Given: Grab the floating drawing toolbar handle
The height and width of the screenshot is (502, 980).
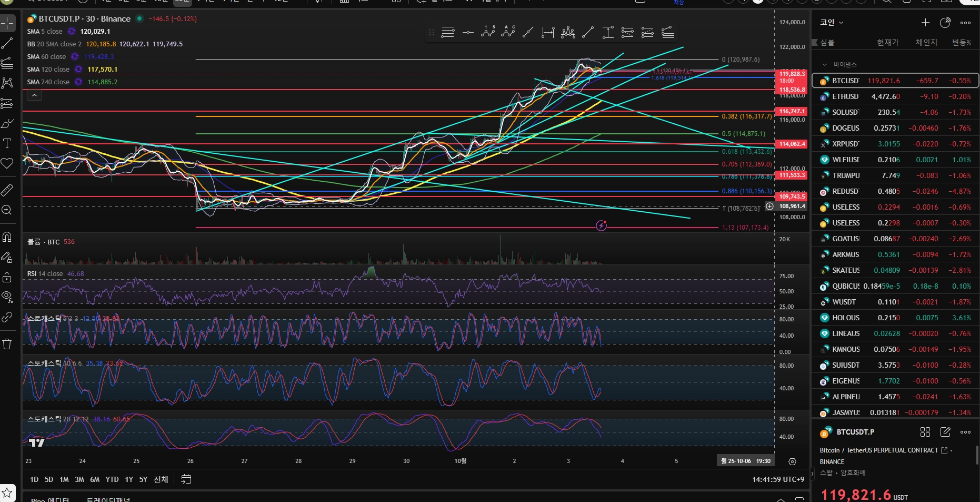Looking at the screenshot, I should (432, 33).
